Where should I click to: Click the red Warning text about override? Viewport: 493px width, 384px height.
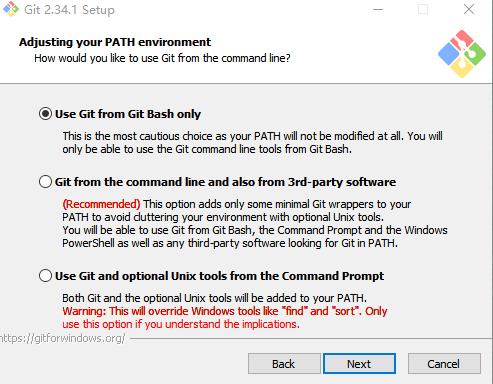(225, 317)
